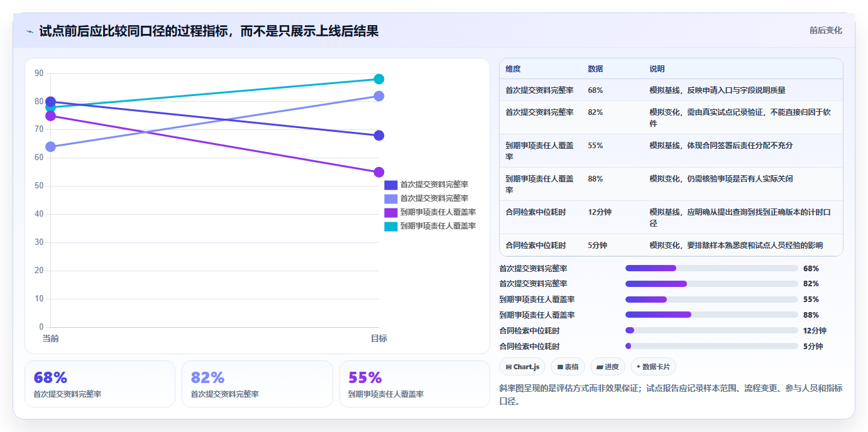This screenshot has width=868, height=432.
Task: Click the 数据卡片 chip
Action: click(x=653, y=367)
